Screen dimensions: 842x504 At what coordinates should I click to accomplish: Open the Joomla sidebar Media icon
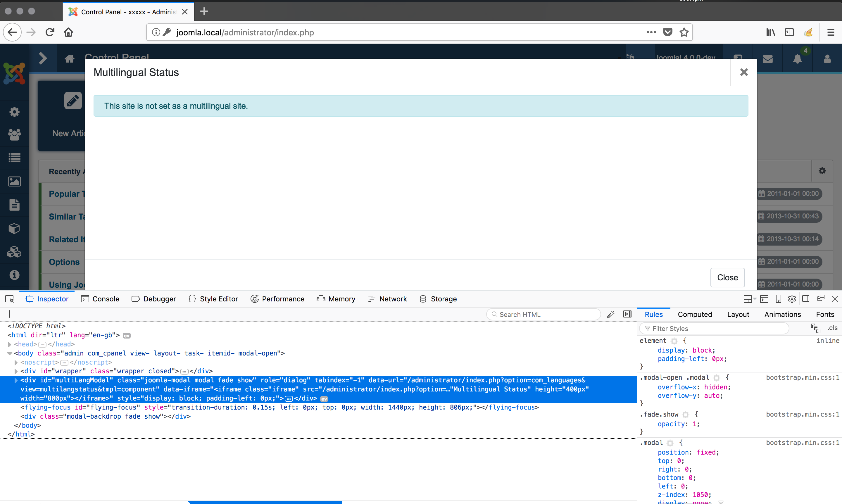tap(14, 182)
